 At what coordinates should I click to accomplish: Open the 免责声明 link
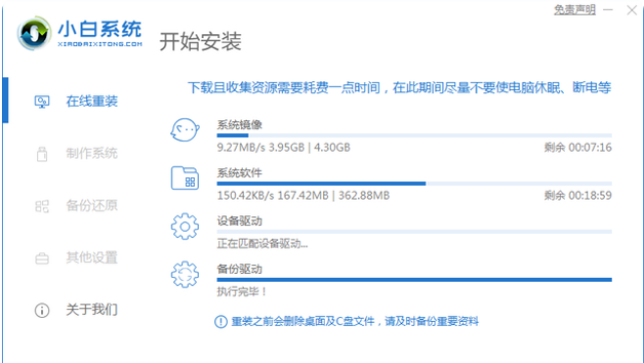[575, 10]
